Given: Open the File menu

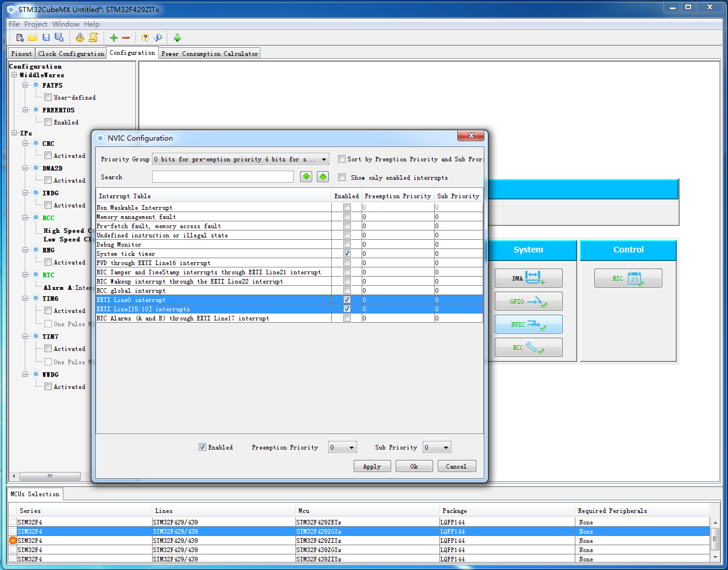Looking at the screenshot, I should 14,24.
